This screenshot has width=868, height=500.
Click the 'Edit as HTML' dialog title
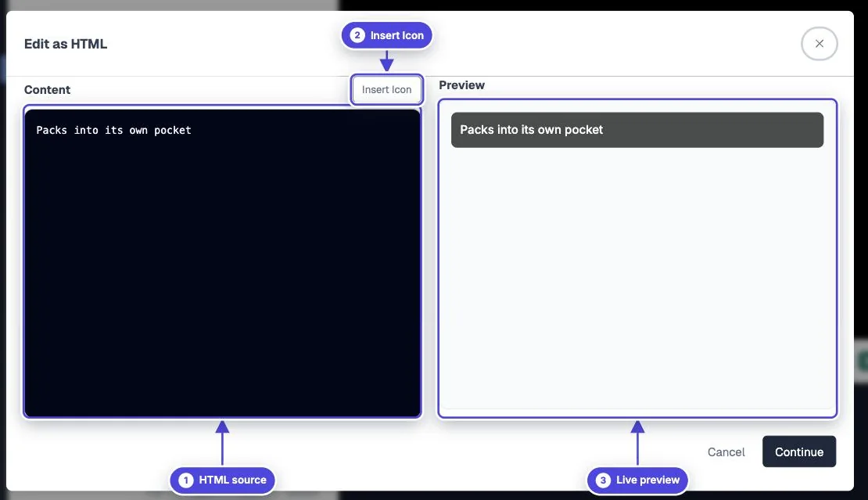(x=66, y=45)
